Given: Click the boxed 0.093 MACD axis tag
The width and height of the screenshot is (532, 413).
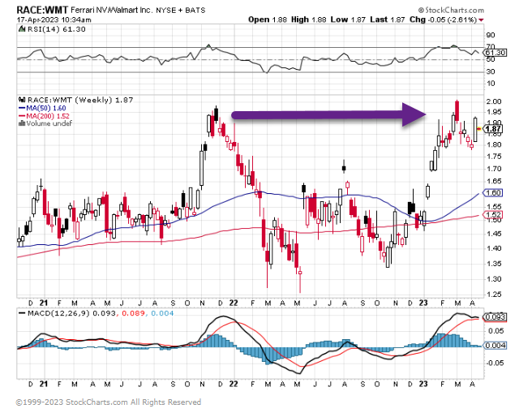Looking at the screenshot, I should tap(496, 317).
